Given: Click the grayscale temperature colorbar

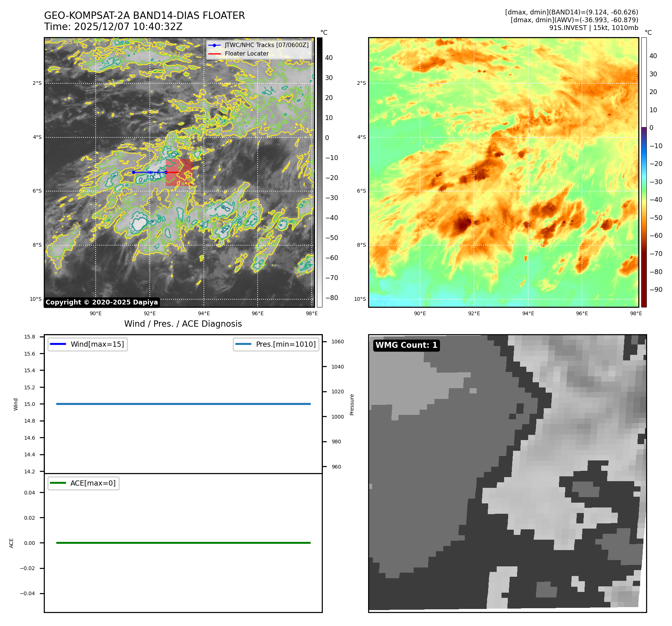Looking at the screenshot, I should 320,172.
